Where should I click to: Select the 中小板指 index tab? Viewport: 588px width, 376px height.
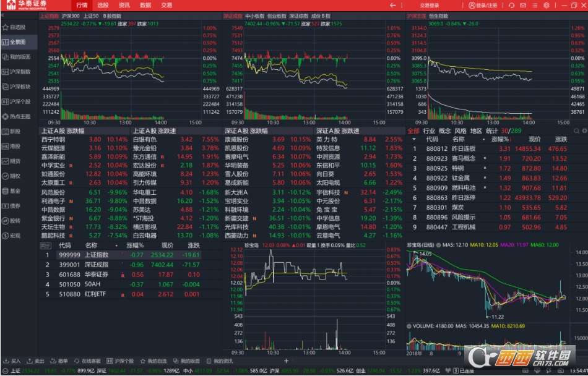point(255,15)
